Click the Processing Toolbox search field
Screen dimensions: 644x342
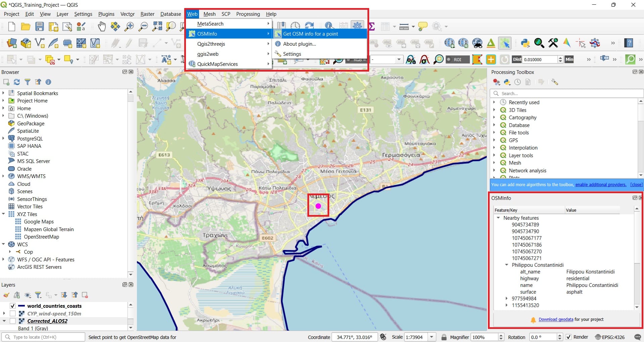(x=566, y=93)
